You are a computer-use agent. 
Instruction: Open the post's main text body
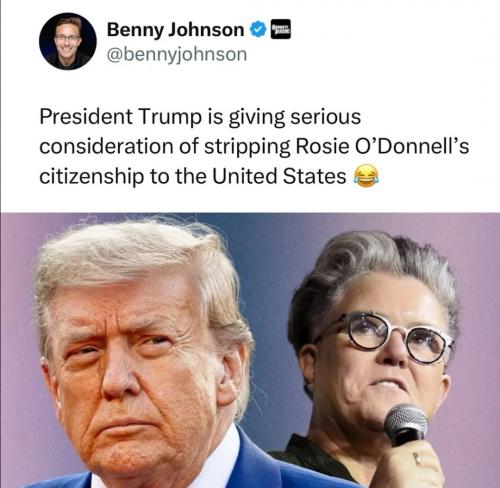click(254, 146)
